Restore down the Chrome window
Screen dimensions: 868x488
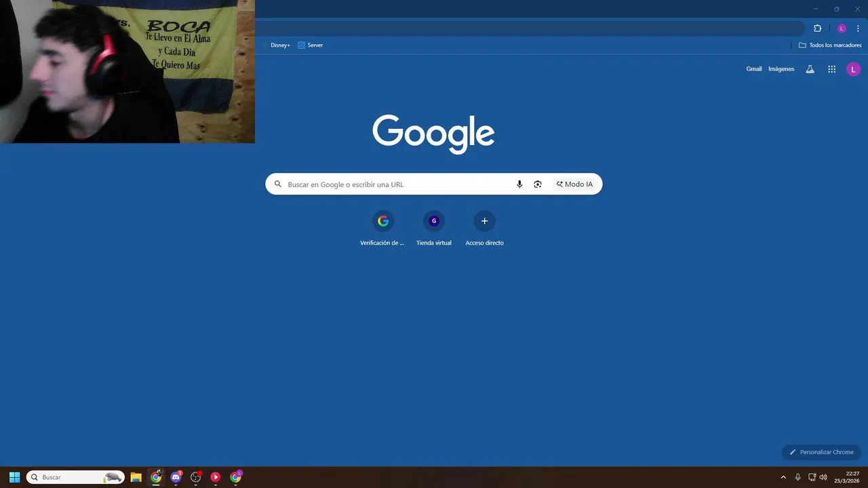pyautogui.click(x=836, y=9)
